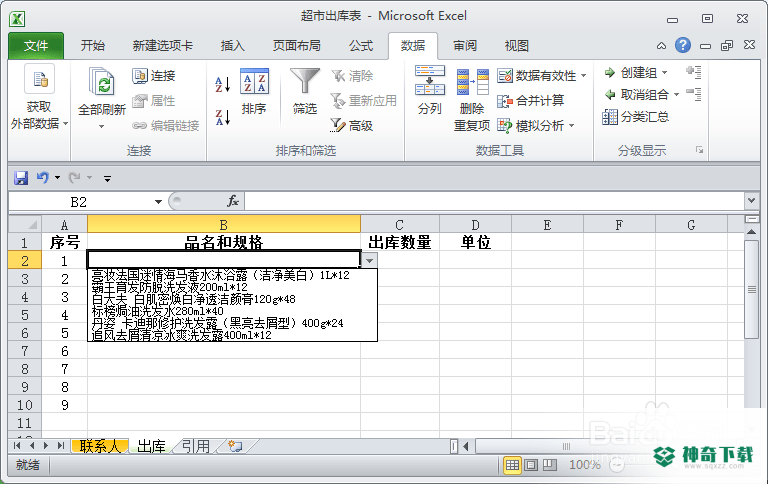Expand the formula bar
Viewport: 768px width, 484px height.
point(751,200)
